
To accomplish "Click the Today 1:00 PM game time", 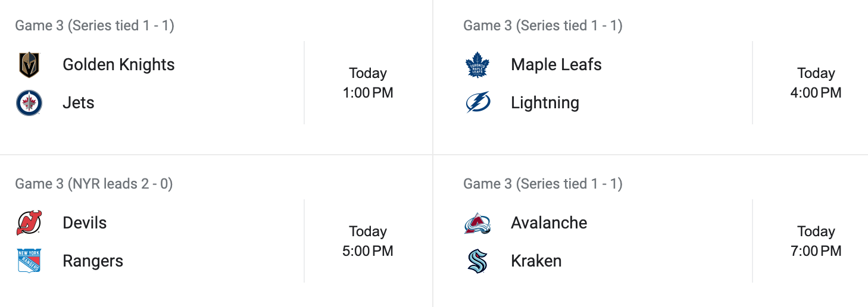I will tap(368, 83).
